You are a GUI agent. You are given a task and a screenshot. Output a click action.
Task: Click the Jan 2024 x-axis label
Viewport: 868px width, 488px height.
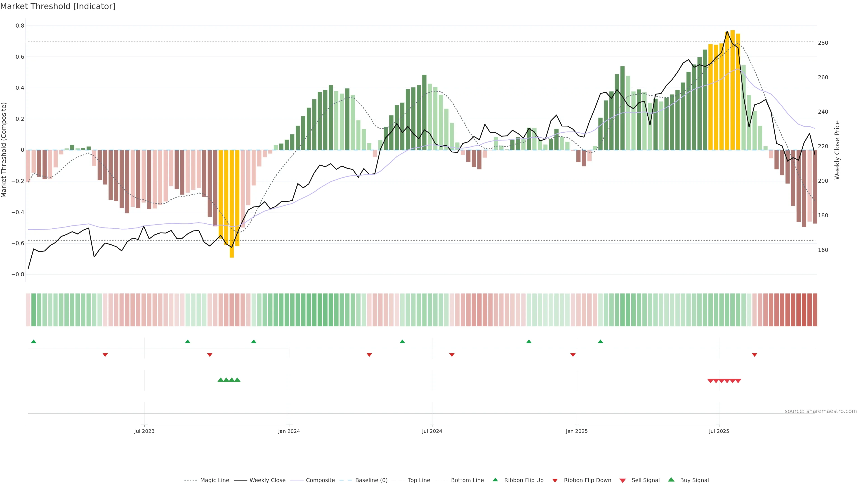[x=289, y=431]
